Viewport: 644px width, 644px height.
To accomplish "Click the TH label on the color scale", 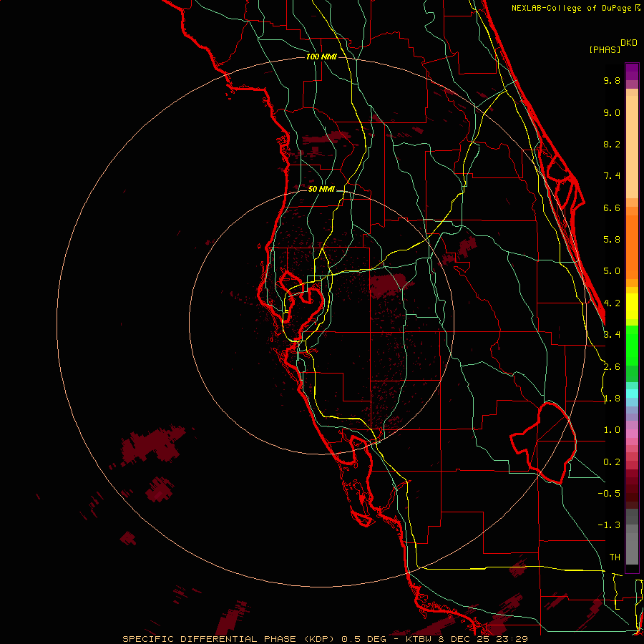I will [615, 557].
